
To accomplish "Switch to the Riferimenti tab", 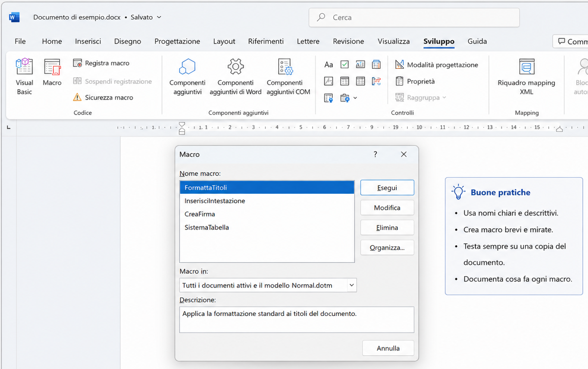I will point(266,41).
